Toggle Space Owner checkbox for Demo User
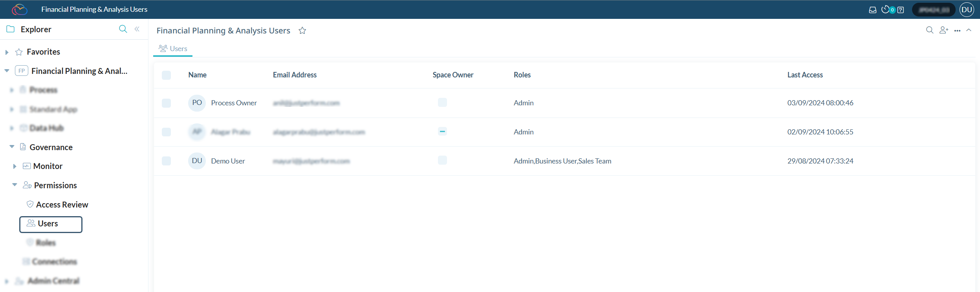 pyautogui.click(x=442, y=160)
